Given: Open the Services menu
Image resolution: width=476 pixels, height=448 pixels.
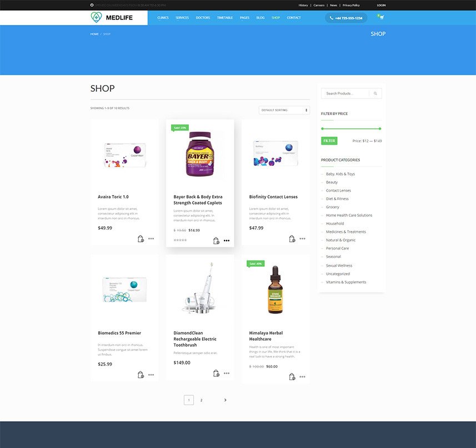Looking at the screenshot, I should click(x=182, y=18).
